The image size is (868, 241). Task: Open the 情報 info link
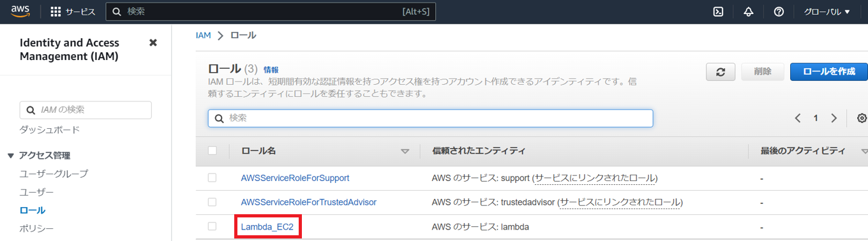point(271,69)
